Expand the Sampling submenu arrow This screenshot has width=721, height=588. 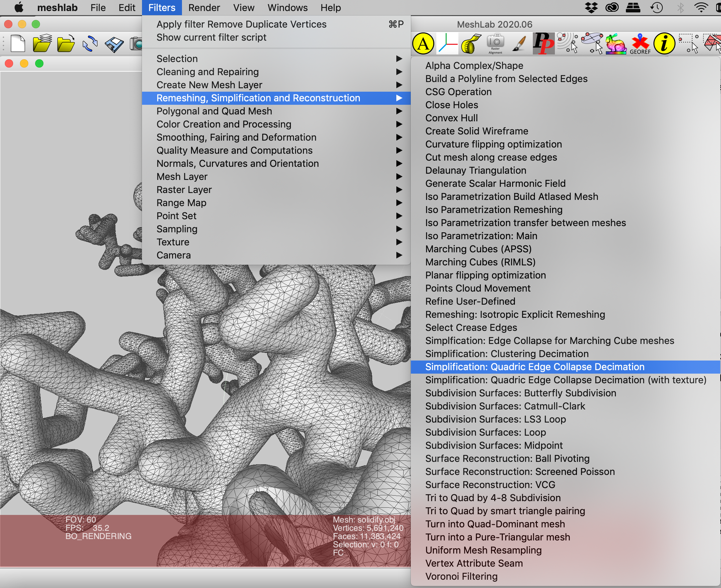[x=399, y=229]
